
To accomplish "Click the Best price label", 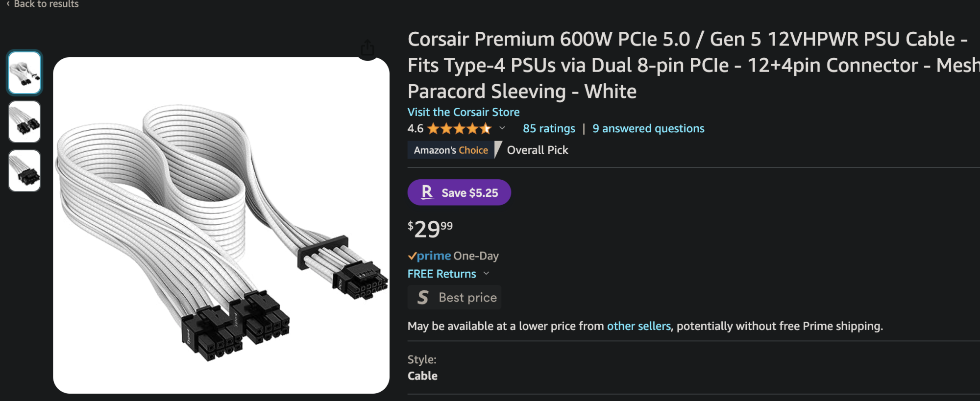I will [x=467, y=297].
